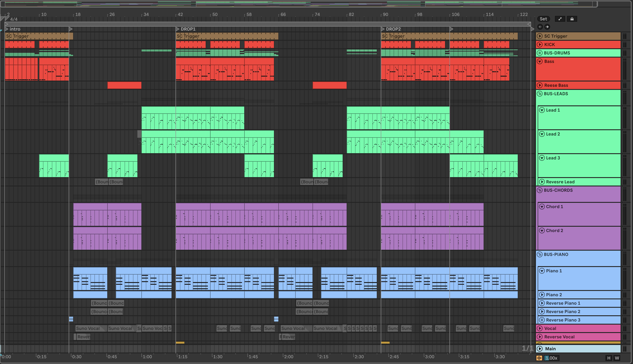Jump to the next locator arrow
The image size is (633, 364).
pos(547,27)
